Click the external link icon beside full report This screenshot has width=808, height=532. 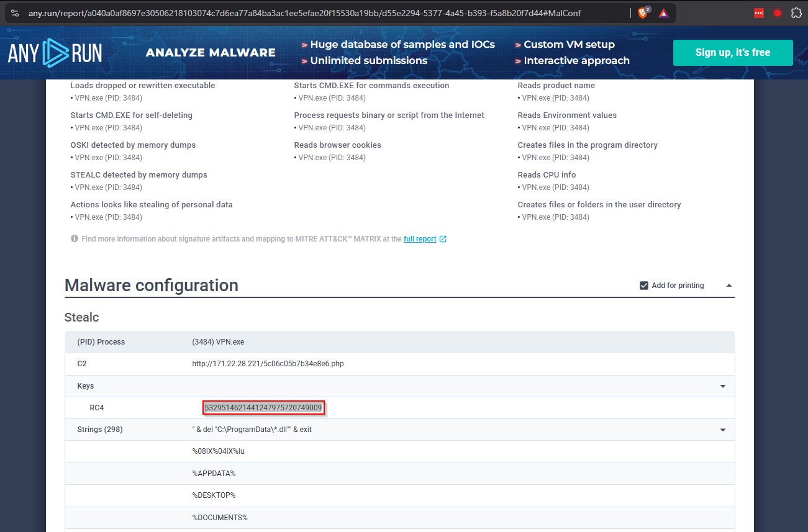(x=443, y=239)
